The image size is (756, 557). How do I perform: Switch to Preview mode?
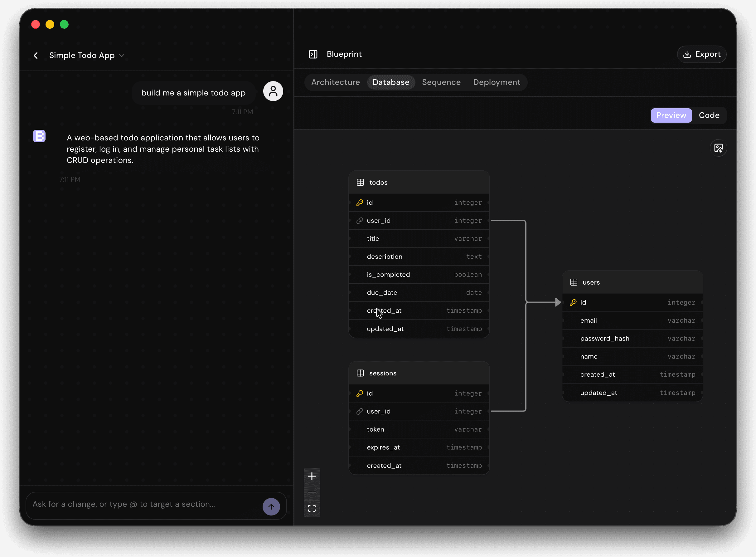[x=671, y=115]
